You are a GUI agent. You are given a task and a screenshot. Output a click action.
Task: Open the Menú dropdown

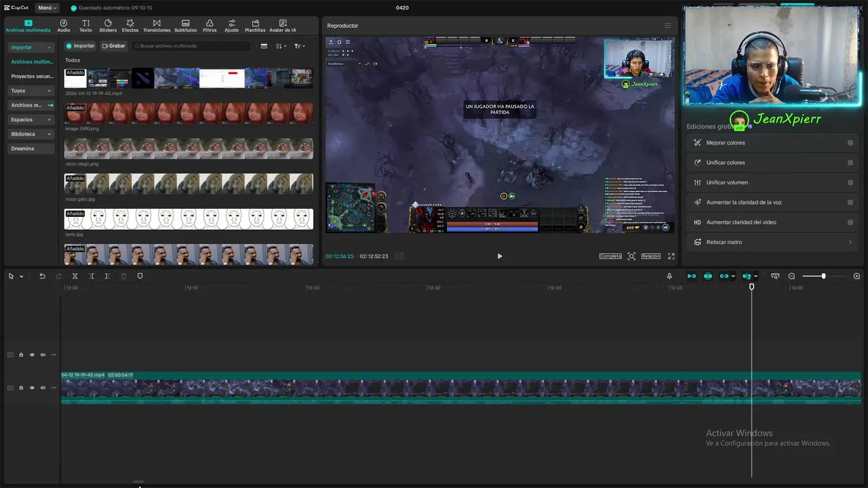pos(47,7)
